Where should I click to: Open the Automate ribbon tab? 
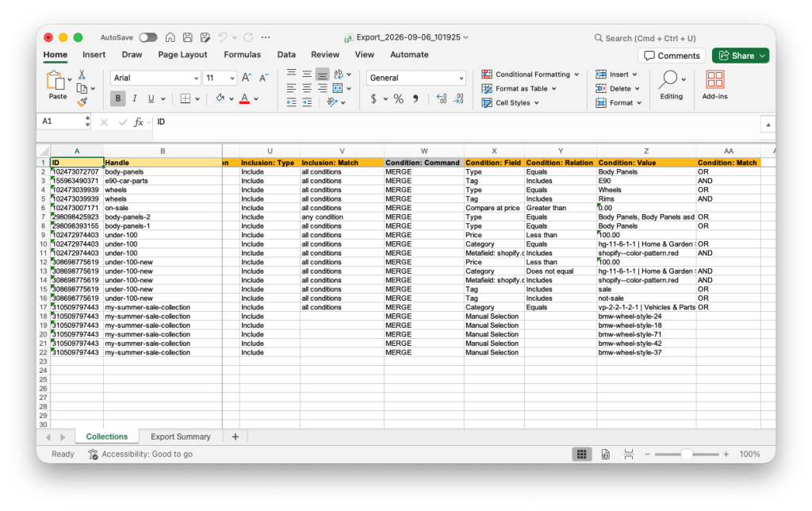point(409,55)
